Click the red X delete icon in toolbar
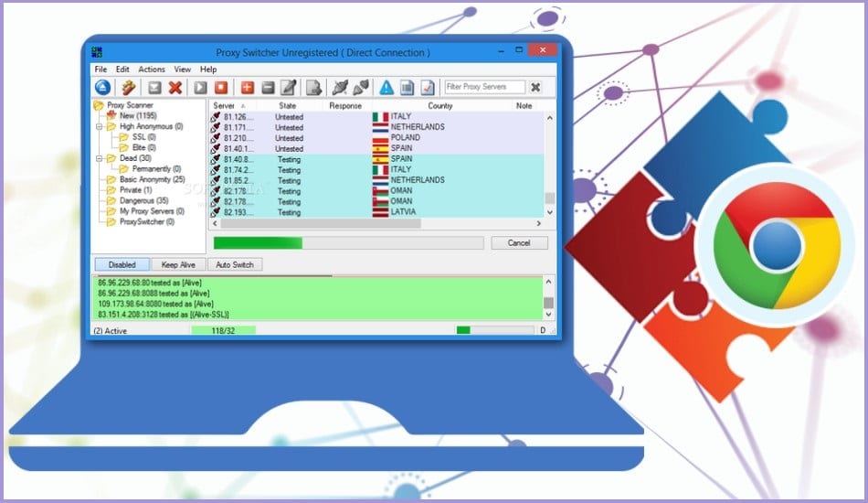 pos(175,88)
